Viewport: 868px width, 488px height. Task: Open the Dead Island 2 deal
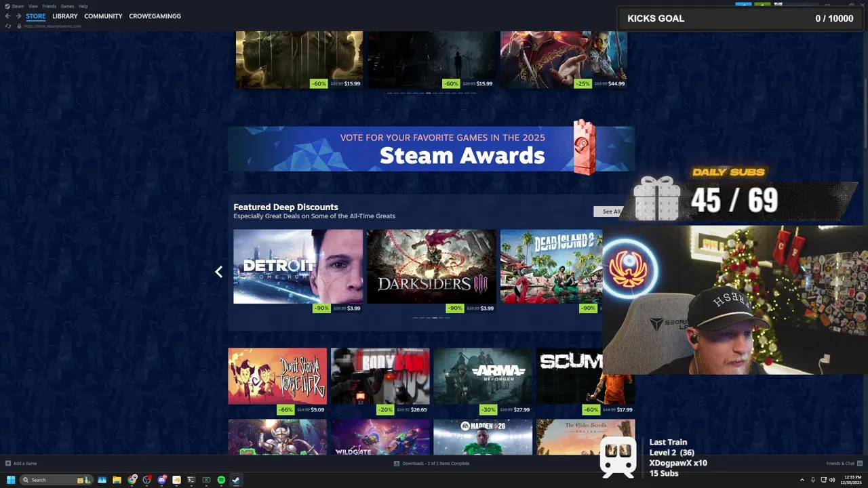point(551,266)
